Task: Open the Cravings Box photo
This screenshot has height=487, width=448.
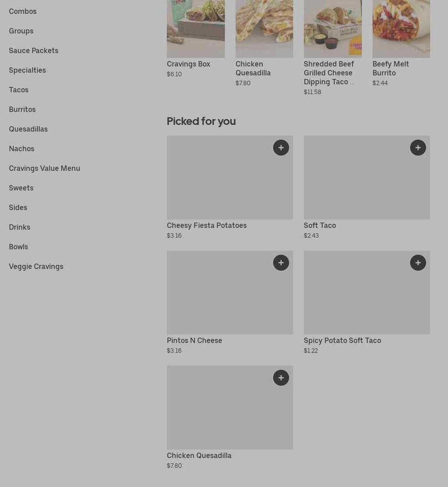Action: pyautogui.click(x=196, y=29)
